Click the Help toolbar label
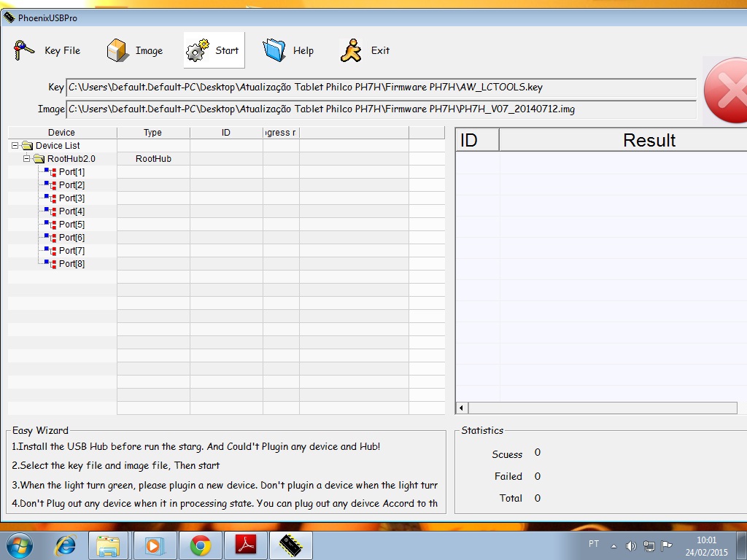 [303, 50]
